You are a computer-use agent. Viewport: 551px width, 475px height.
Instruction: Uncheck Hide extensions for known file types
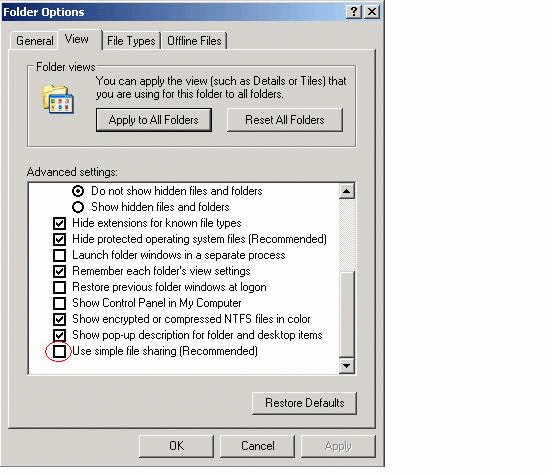click(x=59, y=223)
